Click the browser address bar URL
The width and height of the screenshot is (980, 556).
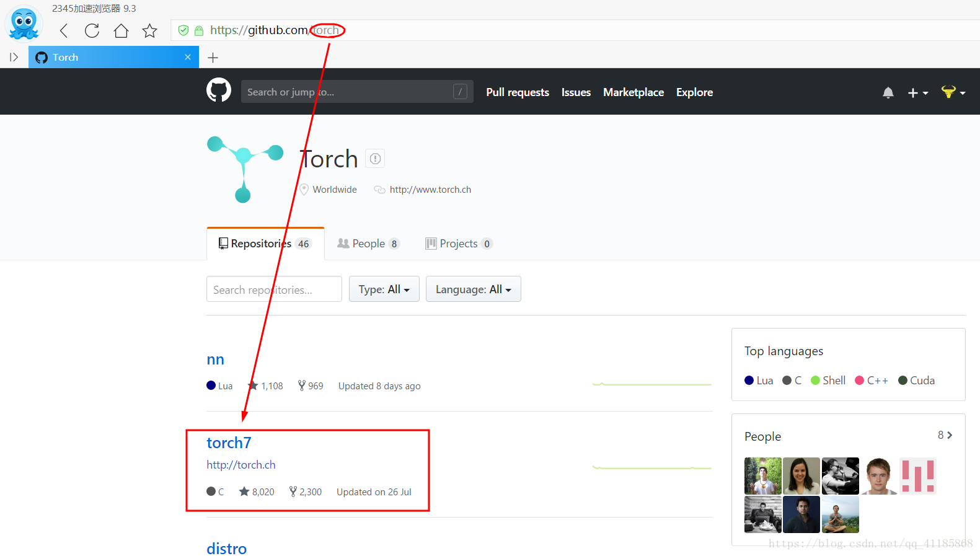pos(275,30)
